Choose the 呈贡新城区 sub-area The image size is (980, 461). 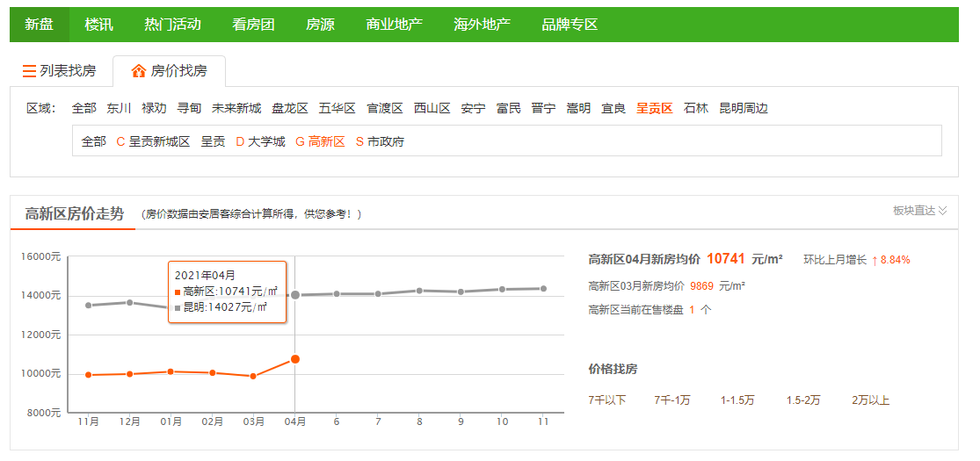(159, 141)
